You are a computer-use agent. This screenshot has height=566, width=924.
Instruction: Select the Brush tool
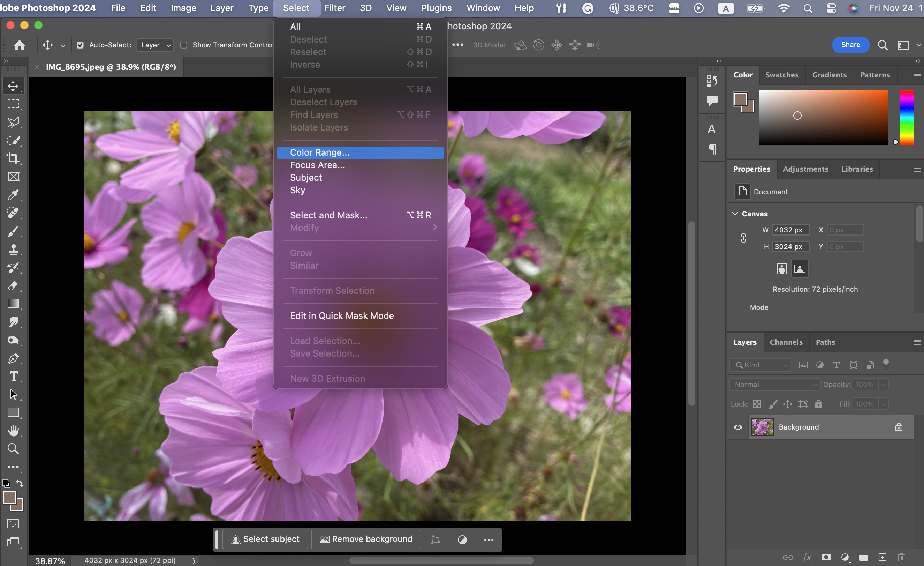click(x=13, y=231)
